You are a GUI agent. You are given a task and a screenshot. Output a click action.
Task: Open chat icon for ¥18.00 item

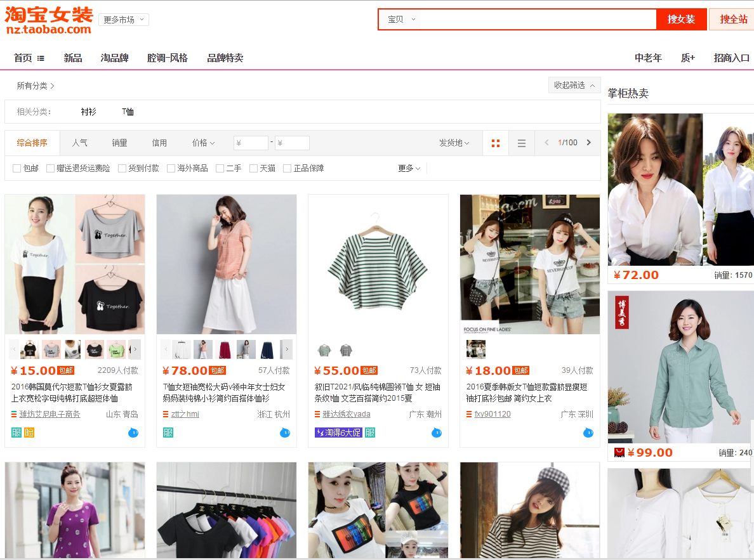click(x=588, y=433)
